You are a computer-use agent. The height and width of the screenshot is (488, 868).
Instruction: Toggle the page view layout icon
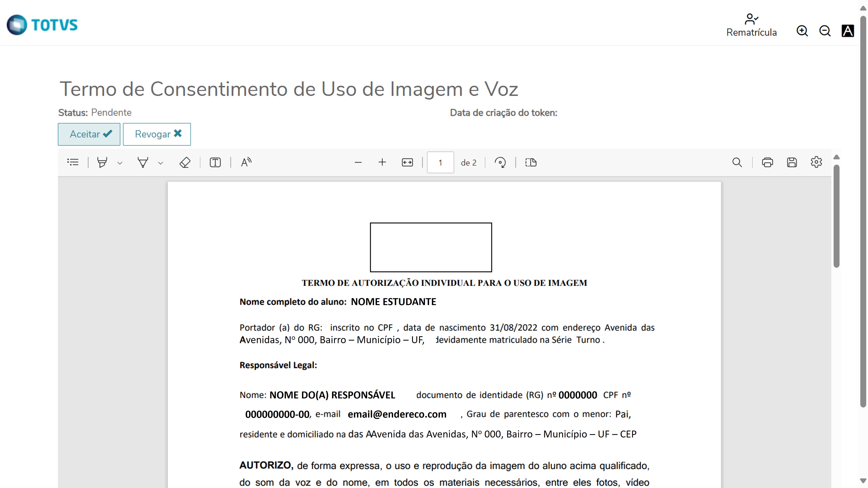pos(531,162)
